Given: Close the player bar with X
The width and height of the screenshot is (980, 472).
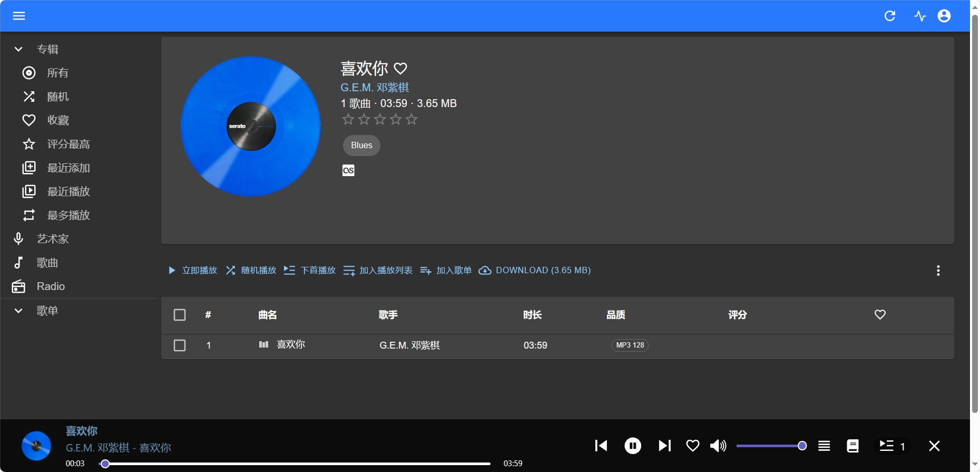Looking at the screenshot, I should [934, 446].
